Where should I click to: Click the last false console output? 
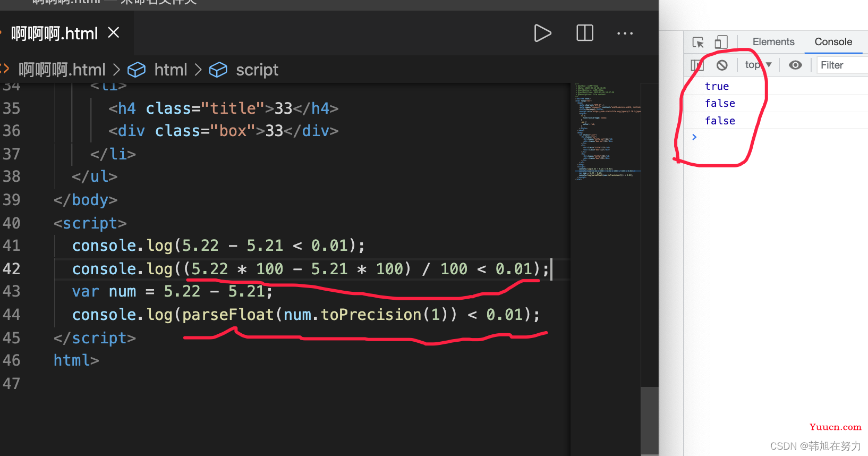[x=720, y=121]
